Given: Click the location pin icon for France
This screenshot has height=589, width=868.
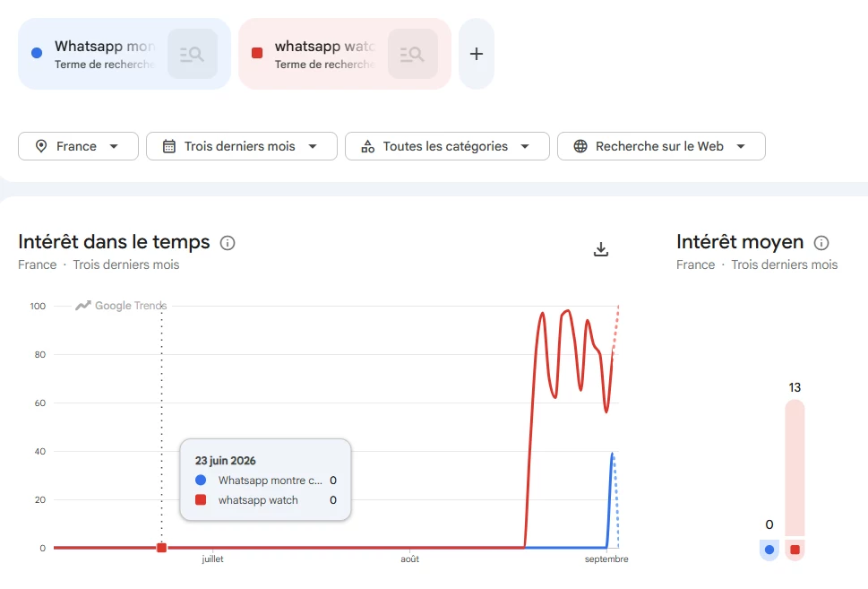Looking at the screenshot, I should (x=41, y=146).
